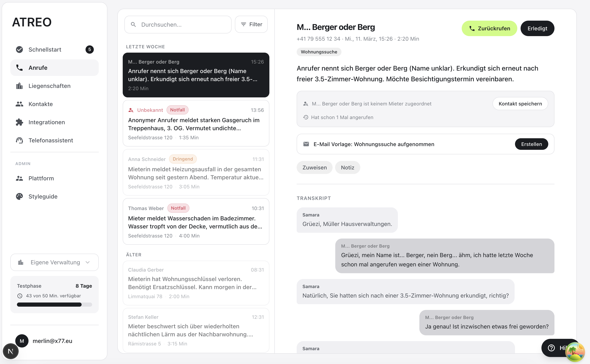Image resolution: width=590 pixels, height=364 pixels.
Task: Click Kontakt speichern button
Action: click(520, 104)
